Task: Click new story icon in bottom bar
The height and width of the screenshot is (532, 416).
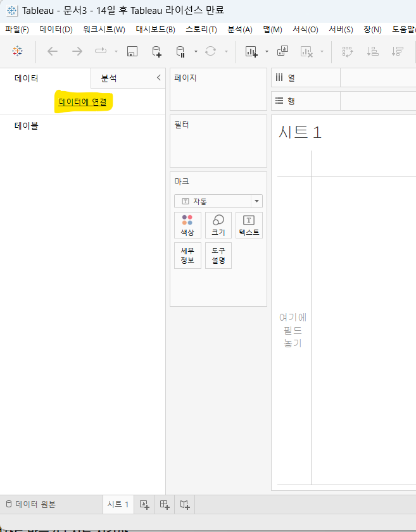Action: click(185, 505)
